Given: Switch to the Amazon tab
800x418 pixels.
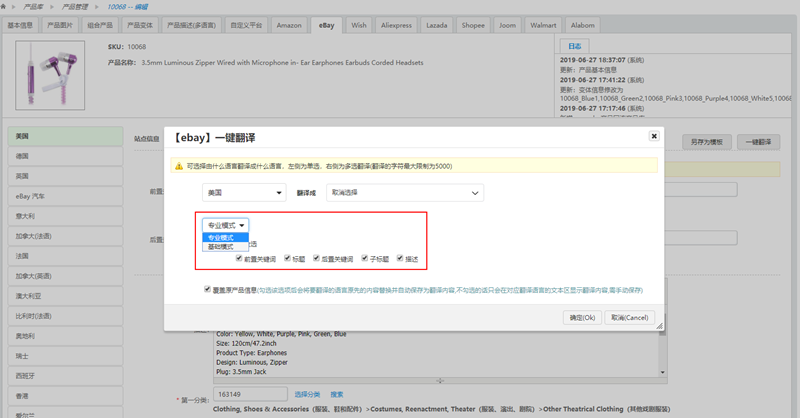Looking at the screenshot, I should (288, 24).
